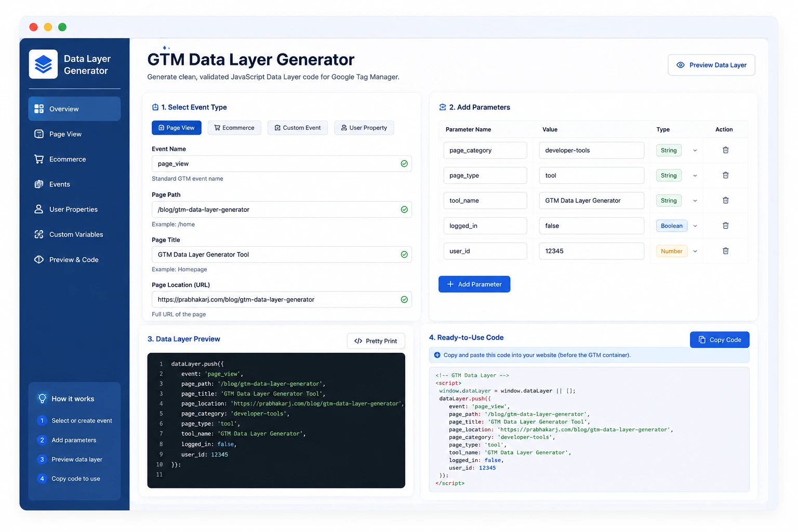Screen dimensions: 798x532
Task: Open type dropdown for page_category row
Action: [x=695, y=151]
